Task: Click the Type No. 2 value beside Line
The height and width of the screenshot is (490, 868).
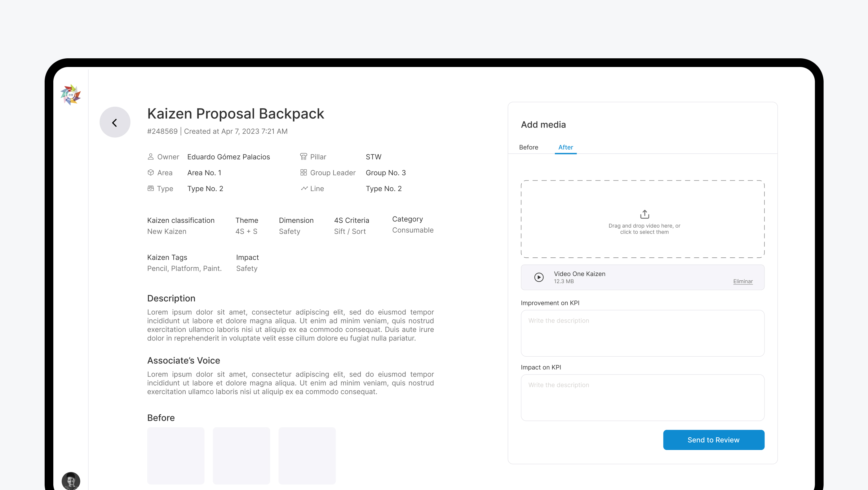Action: 384,188
